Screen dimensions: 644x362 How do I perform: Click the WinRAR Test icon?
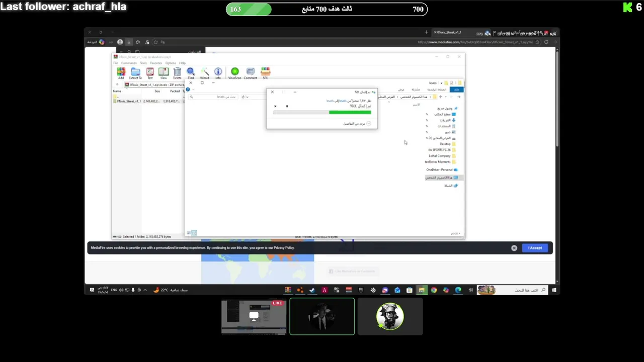tap(150, 73)
